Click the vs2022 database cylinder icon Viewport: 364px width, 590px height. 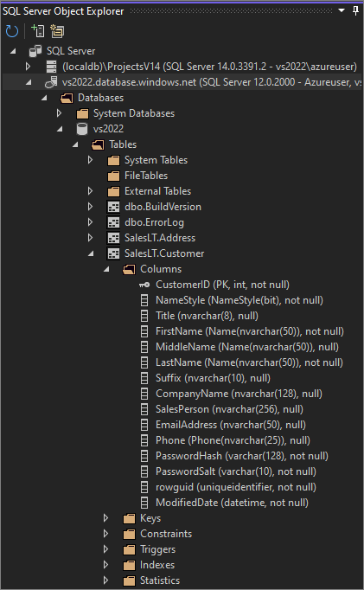coord(82,129)
